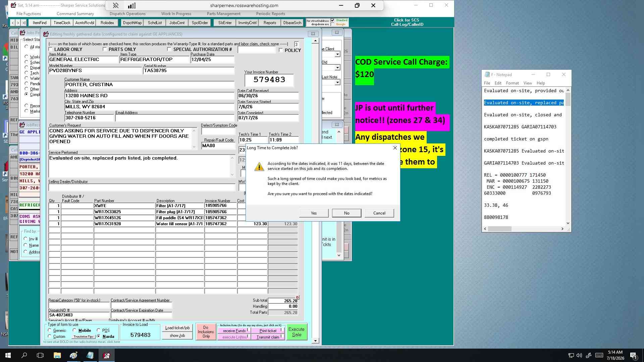The image size is (644, 362).
Task: Open the Last Note dropdown
Action: pos(337,82)
